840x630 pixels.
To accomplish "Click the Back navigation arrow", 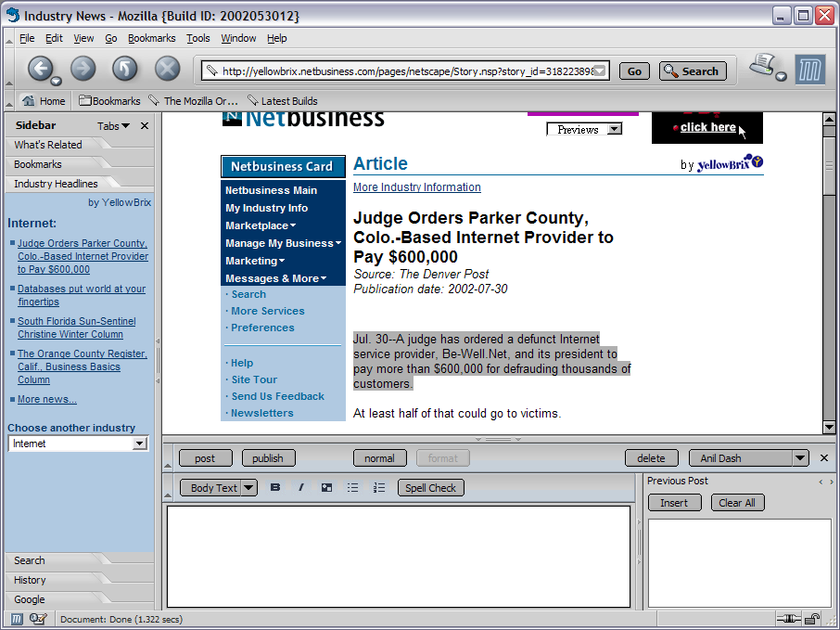I will (40, 69).
